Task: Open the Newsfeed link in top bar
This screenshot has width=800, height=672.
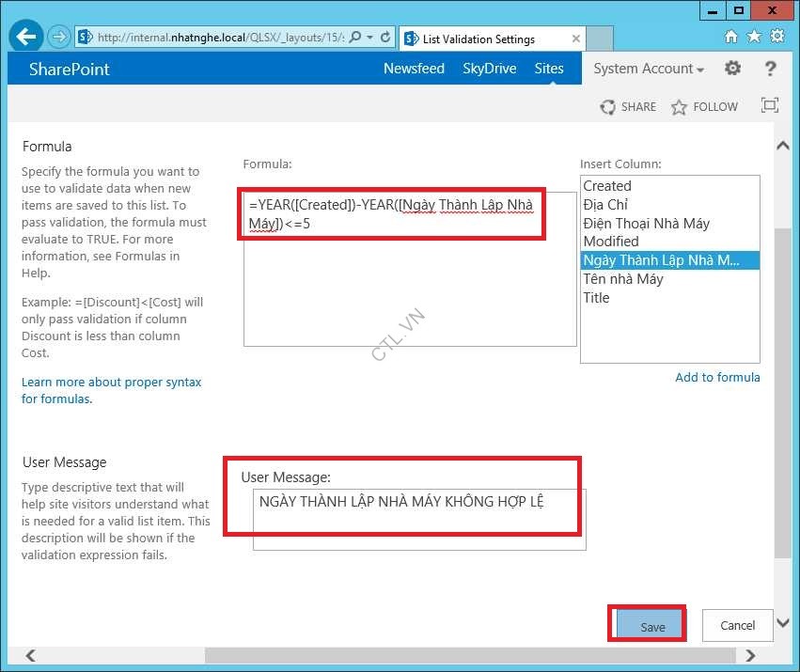Action: click(x=414, y=69)
